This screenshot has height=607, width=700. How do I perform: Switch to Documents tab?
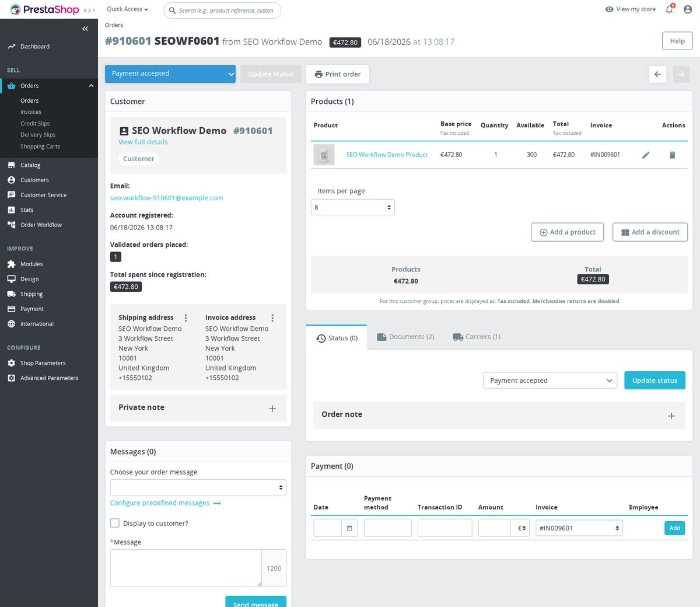pos(405,337)
